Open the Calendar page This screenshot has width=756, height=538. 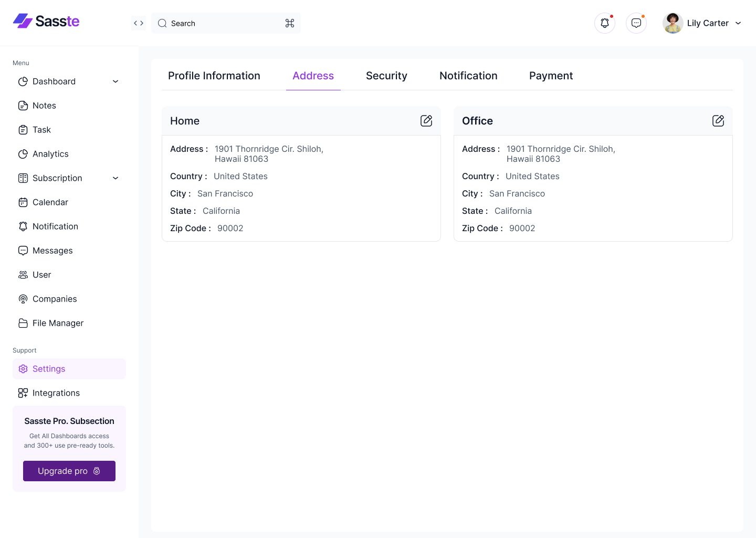tap(50, 202)
